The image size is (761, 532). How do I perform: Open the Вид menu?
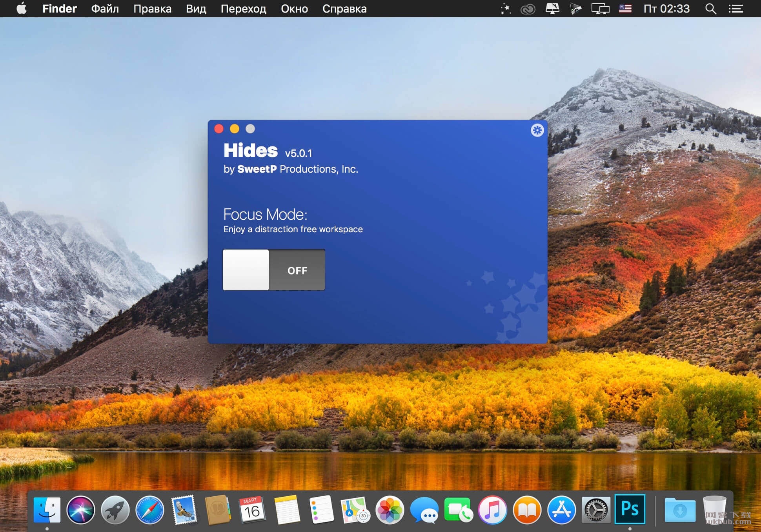coord(196,9)
